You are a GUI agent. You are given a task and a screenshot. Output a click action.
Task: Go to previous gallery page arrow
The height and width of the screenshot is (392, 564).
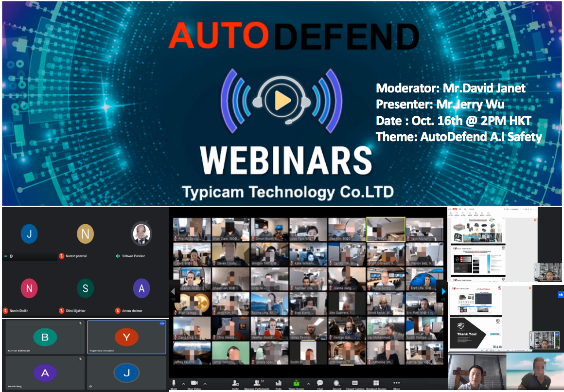[x=173, y=292]
